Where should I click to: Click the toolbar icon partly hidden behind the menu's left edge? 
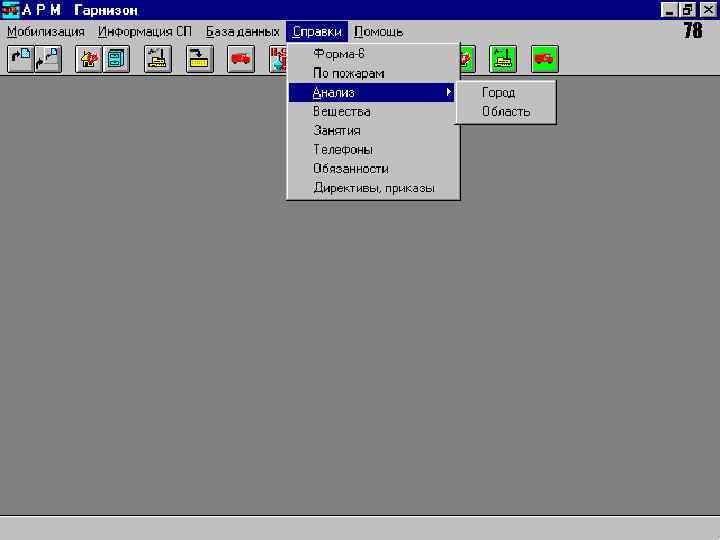(278, 59)
